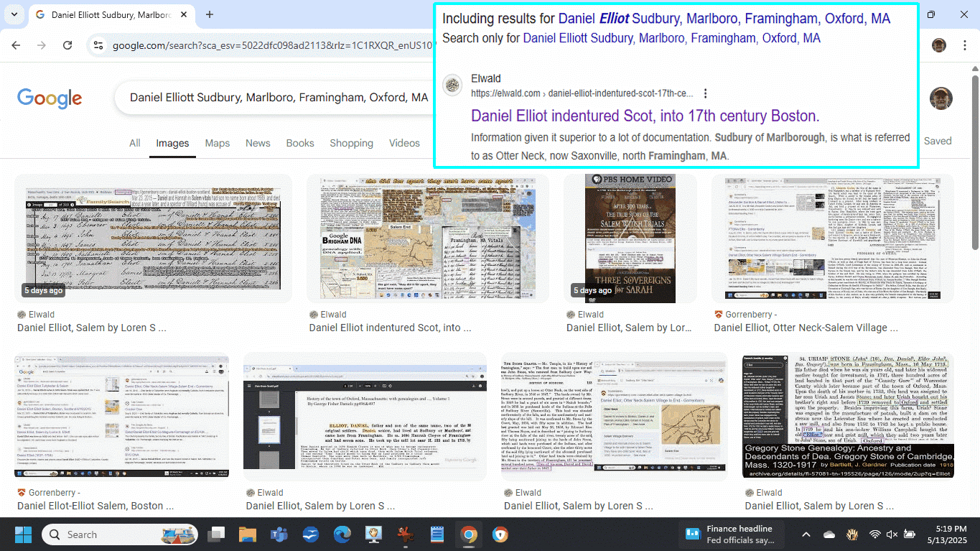
Task: Open Chrome three-dot menu
Action: tap(965, 45)
